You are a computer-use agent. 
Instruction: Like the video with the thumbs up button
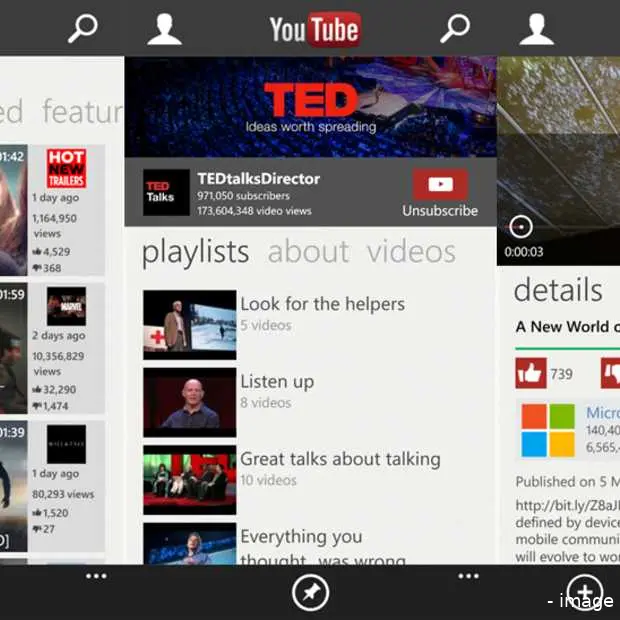tap(531, 373)
